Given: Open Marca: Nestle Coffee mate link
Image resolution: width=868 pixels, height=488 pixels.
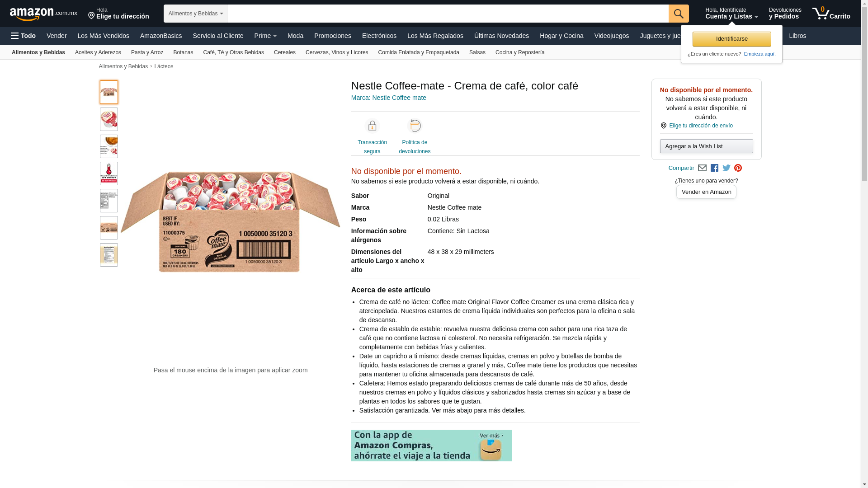Looking at the screenshot, I should (x=389, y=98).
